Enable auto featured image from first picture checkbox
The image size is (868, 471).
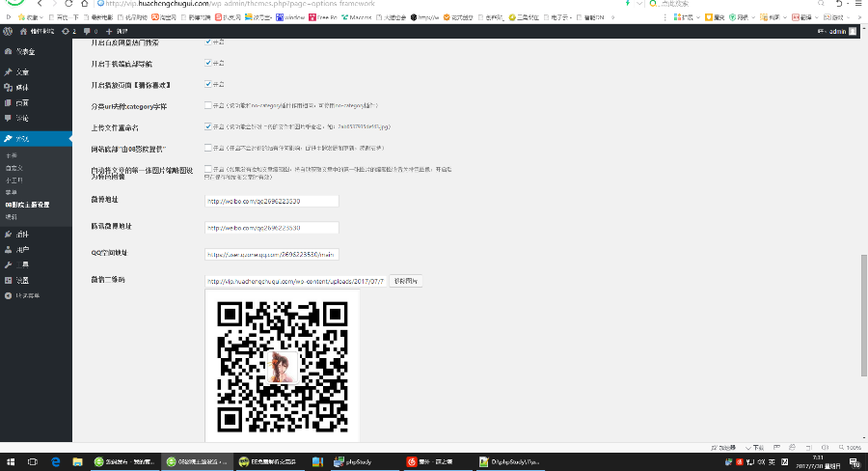(208, 169)
